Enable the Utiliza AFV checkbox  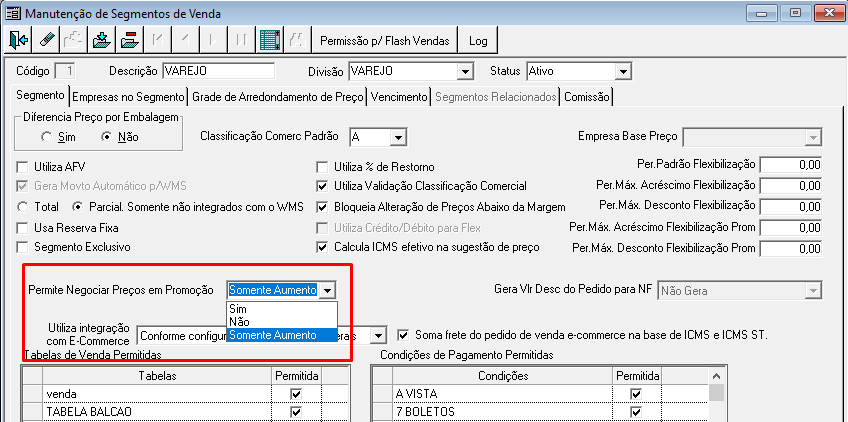(23, 167)
